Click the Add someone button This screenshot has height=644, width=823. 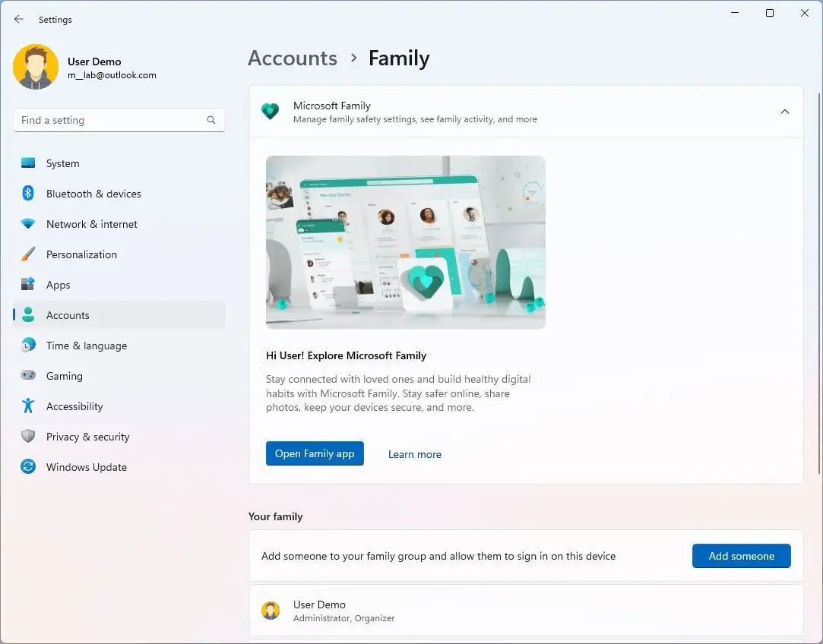pyautogui.click(x=741, y=556)
